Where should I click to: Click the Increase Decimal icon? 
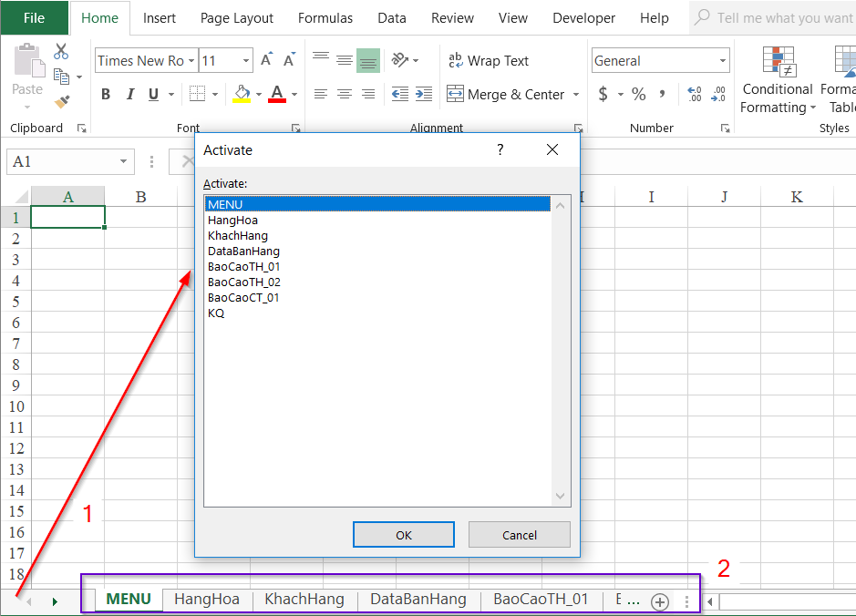point(695,94)
